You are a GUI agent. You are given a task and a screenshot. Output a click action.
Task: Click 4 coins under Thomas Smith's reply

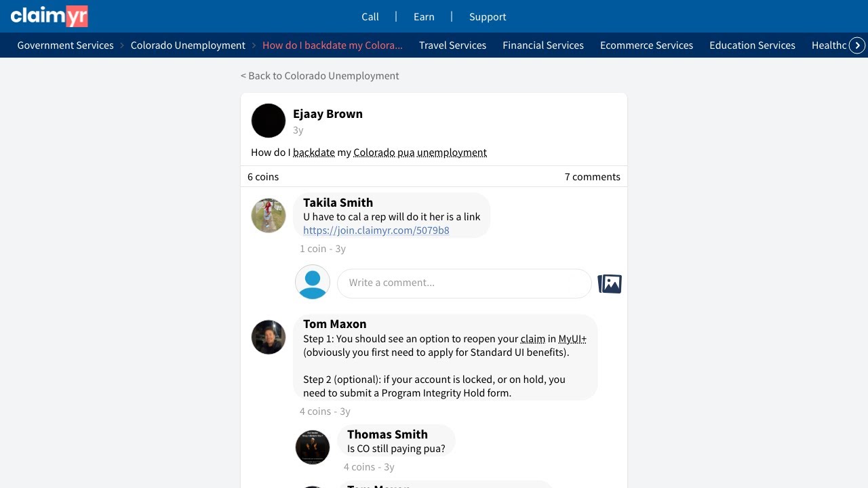359,467
